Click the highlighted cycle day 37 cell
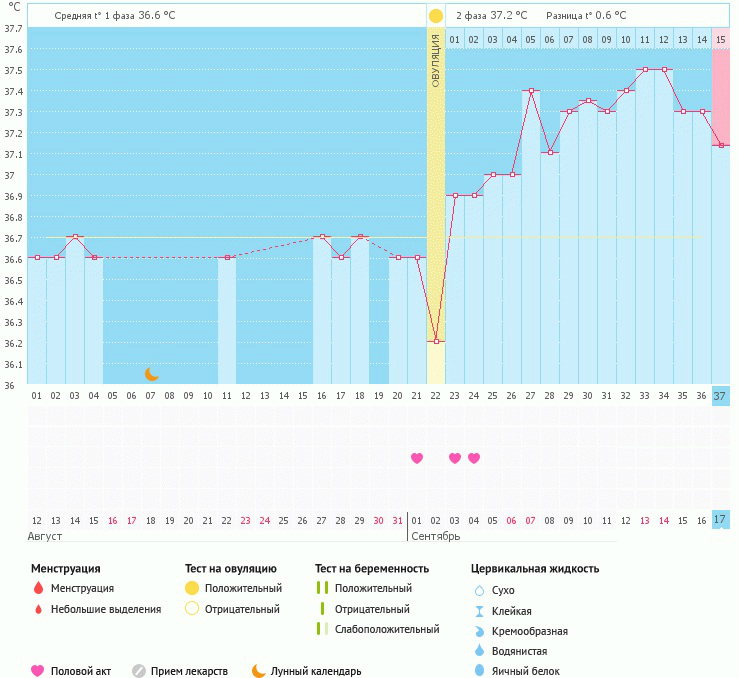Screen dimensions: 739x678 [720, 396]
